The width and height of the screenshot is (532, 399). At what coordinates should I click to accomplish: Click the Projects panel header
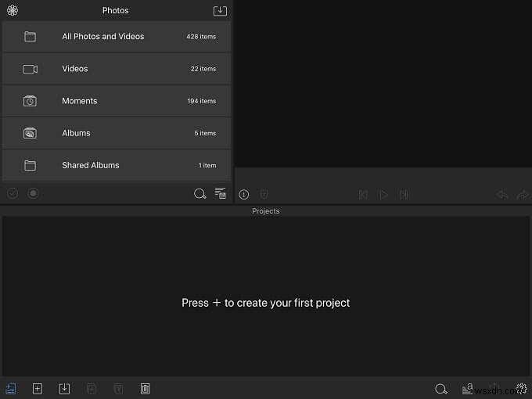click(x=266, y=211)
